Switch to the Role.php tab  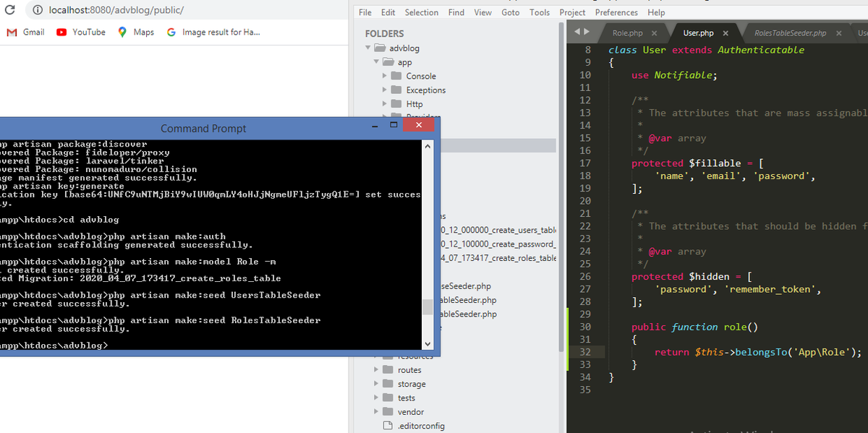click(x=627, y=33)
